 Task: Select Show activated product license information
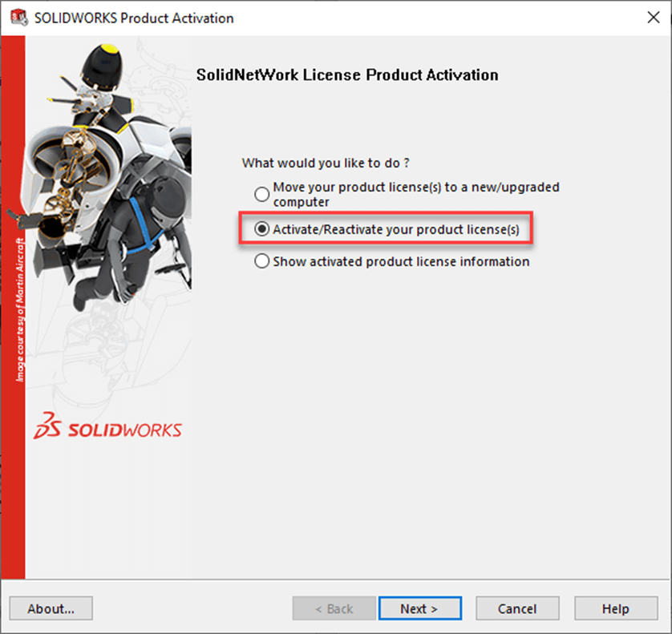coord(261,261)
